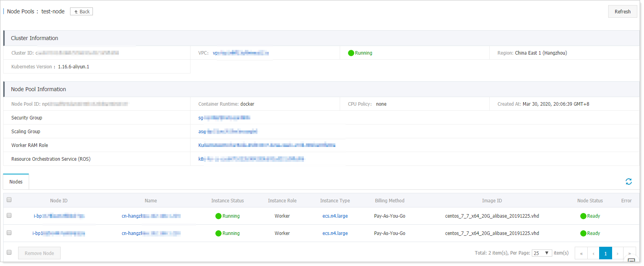This screenshot has width=644, height=266.
Task: Select page 1 in pagination
Action: point(605,253)
